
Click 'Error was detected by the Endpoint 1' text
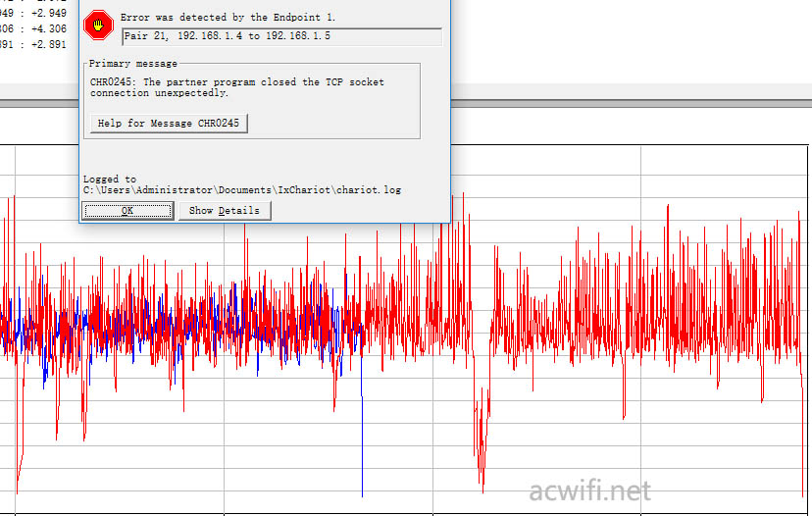[228, 17]
